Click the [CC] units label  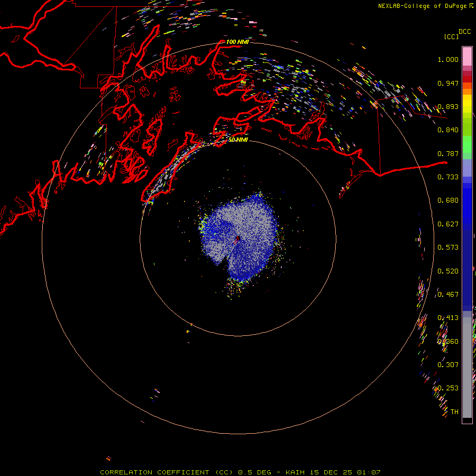pyautogui.click(x=451, y=36)
